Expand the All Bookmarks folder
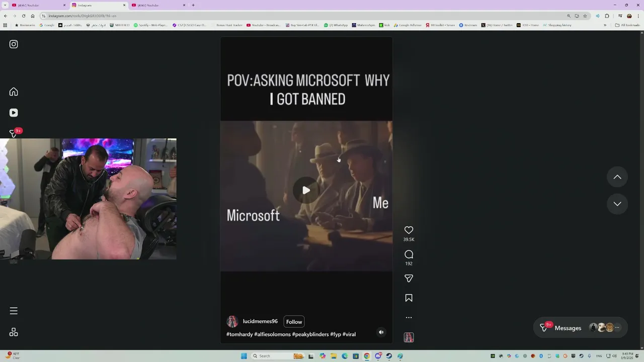Screen dimensions: 644x362 tap(627, 25)
